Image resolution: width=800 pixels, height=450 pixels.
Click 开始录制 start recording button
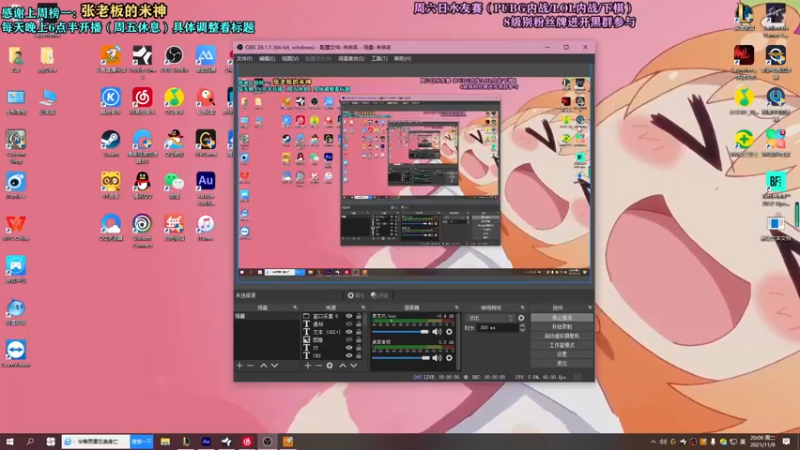(562, 327)
